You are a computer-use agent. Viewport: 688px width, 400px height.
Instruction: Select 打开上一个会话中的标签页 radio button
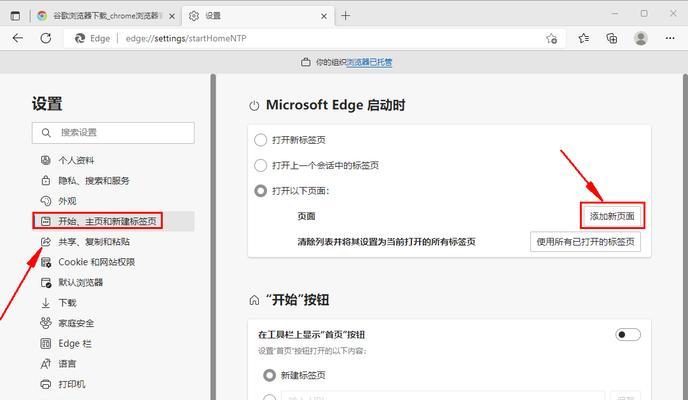(x=261, y=165)
